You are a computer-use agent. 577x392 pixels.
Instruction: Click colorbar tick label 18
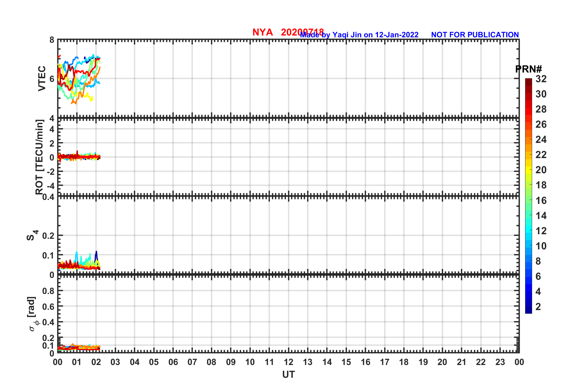[541, 185]
